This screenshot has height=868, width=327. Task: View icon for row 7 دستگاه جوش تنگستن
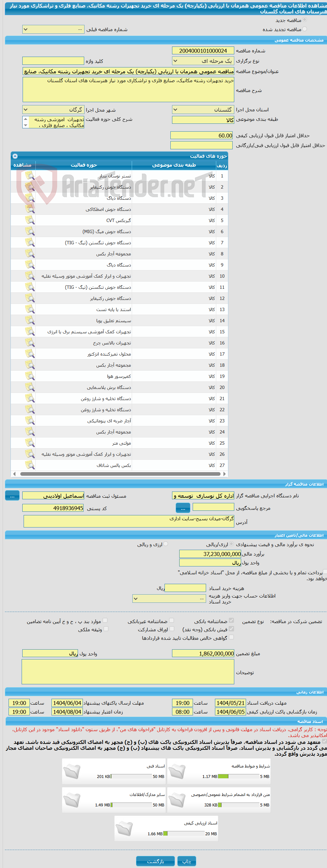pos(30,242)
